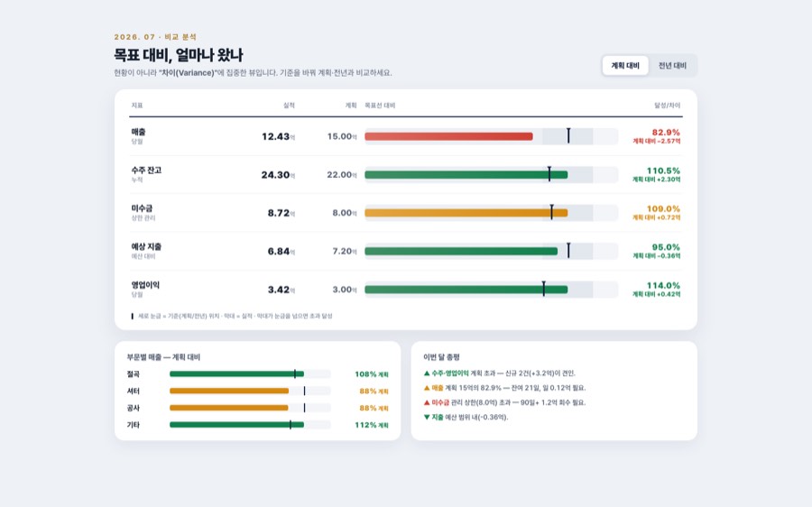812x507 pixels.
Task: Click the 절곡 segment sales bar
Action: coord(236,373)
